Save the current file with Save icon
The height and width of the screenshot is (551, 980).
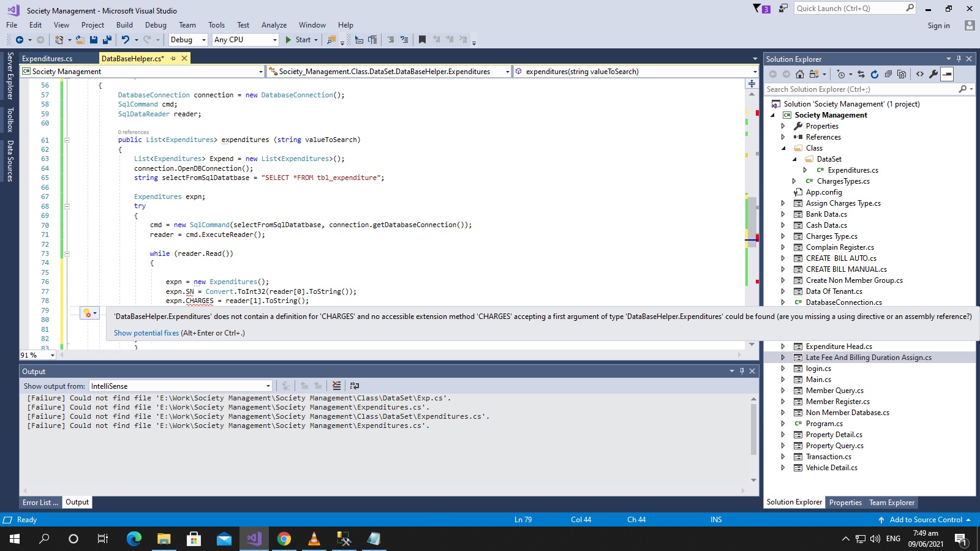(x=94, y=40)
